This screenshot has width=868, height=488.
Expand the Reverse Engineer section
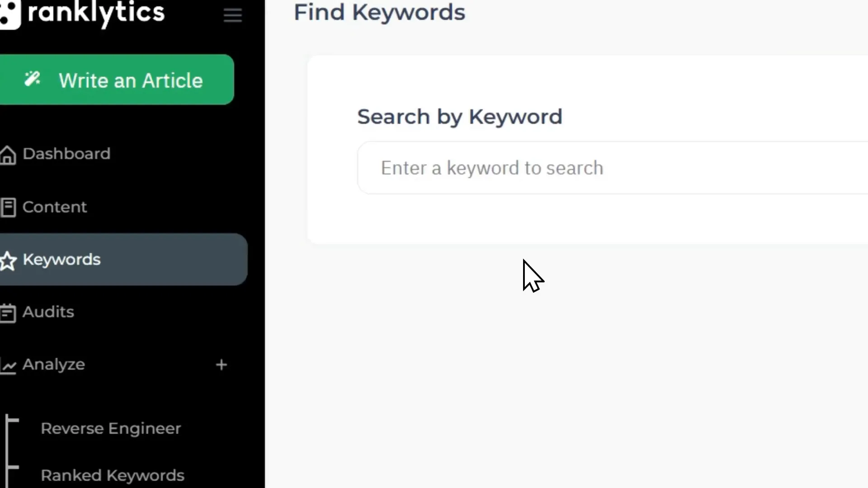111,428
